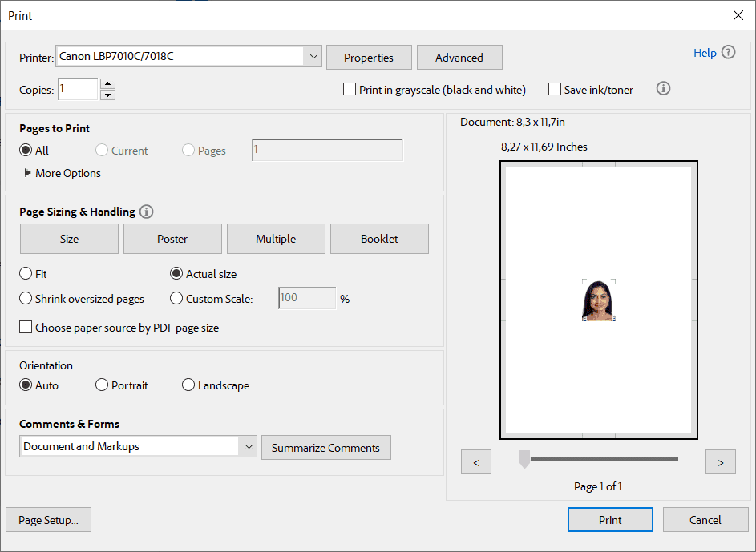Expand More Options under Pages to Print
Viewport: 756px width, 552px height.
point(29,173)
